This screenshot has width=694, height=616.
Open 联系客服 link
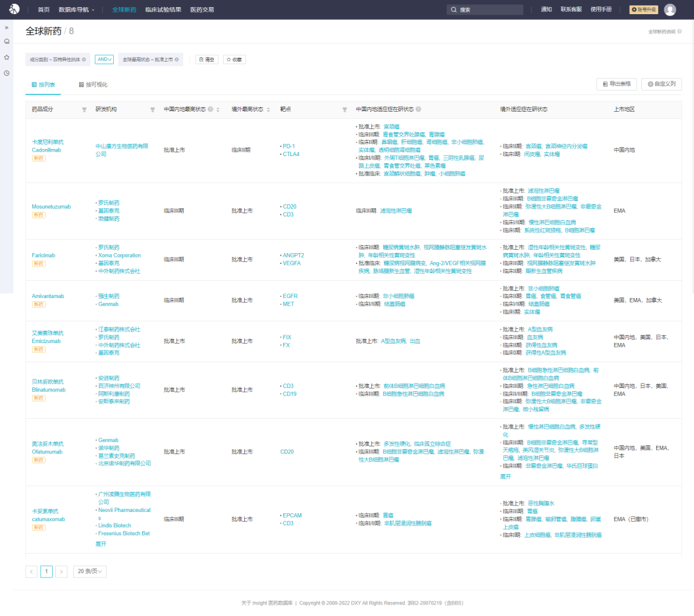571,9
